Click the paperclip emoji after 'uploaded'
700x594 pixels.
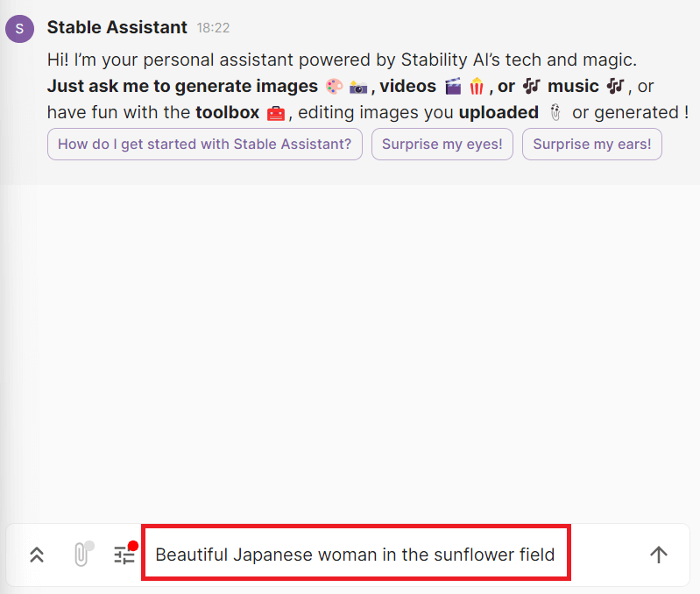(x=555, y=112)
